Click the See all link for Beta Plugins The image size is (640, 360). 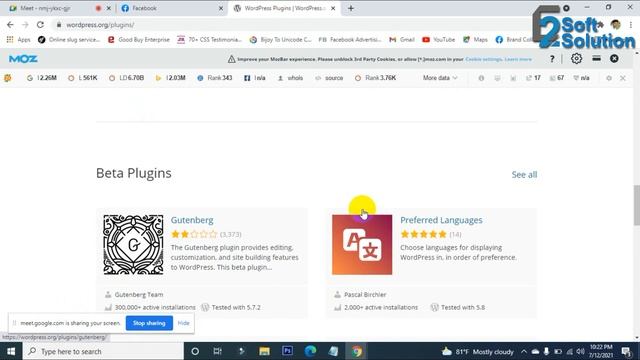[524, 175]
